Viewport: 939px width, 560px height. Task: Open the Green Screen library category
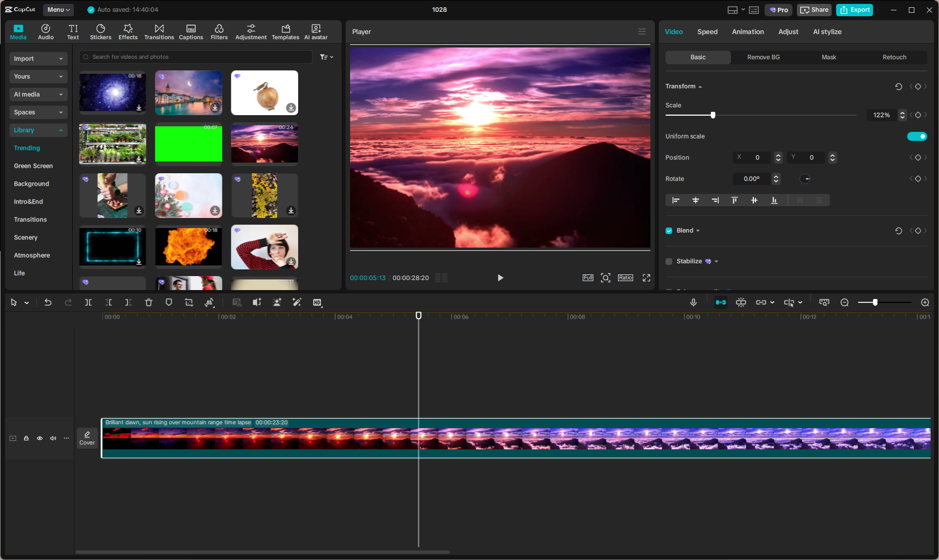[34, 166]
